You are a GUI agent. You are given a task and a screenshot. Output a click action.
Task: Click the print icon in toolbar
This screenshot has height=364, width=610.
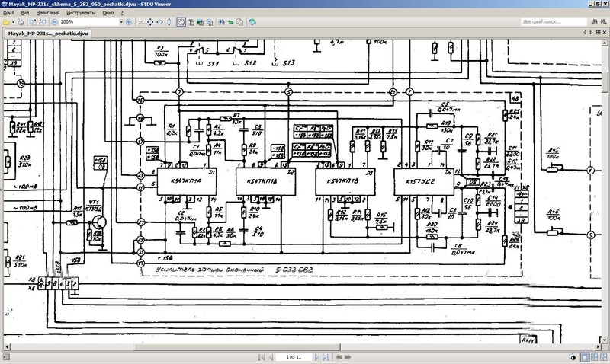(21, 22)
